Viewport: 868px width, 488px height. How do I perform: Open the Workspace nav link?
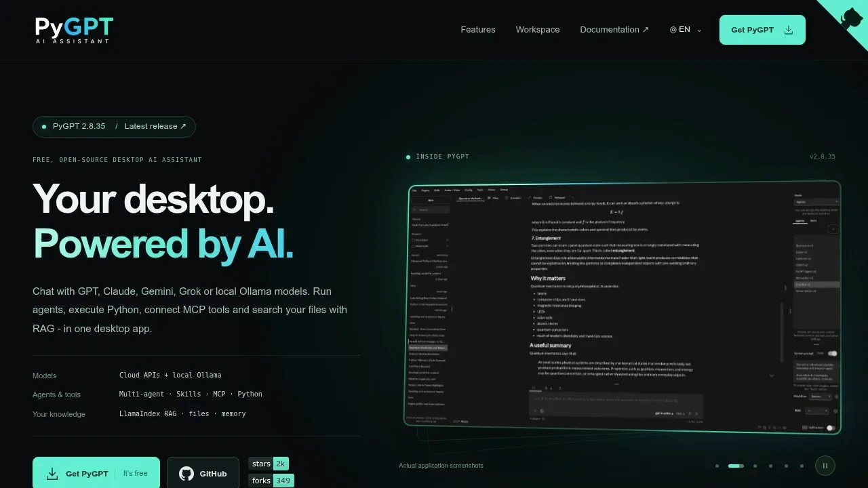click(538, 30)
